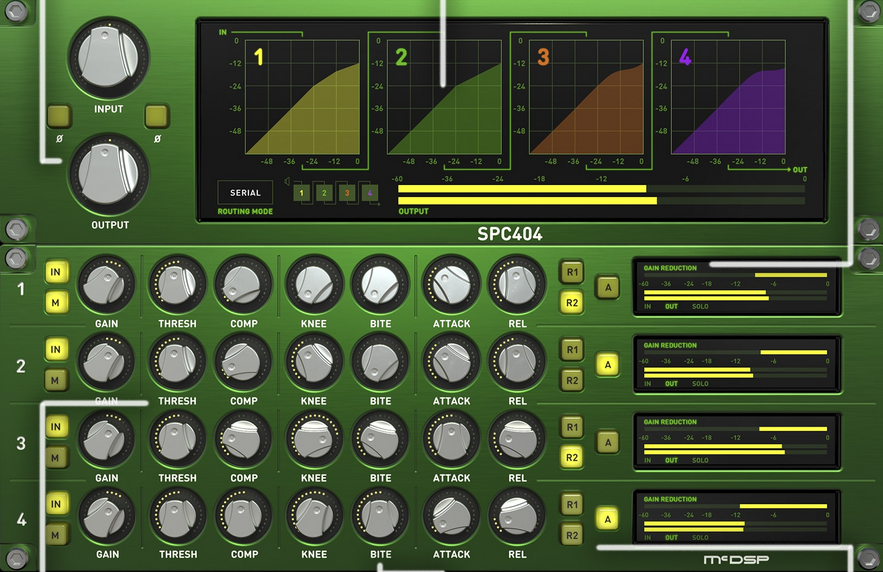
Task: Toggle the IN button on band 4
Action: tap(56, 504)
